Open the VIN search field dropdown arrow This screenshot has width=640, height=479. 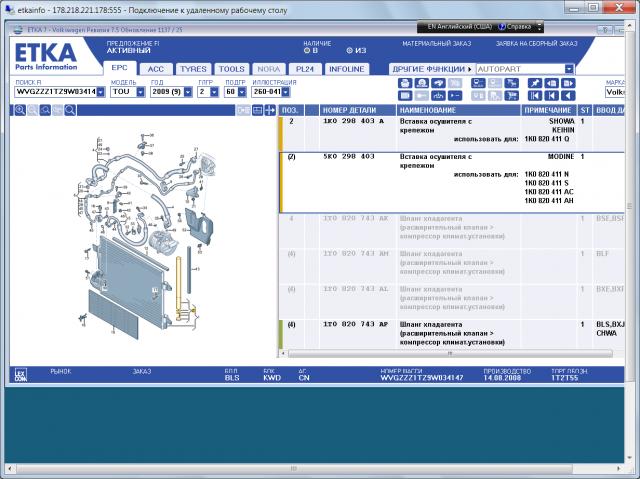coord(101,92)
